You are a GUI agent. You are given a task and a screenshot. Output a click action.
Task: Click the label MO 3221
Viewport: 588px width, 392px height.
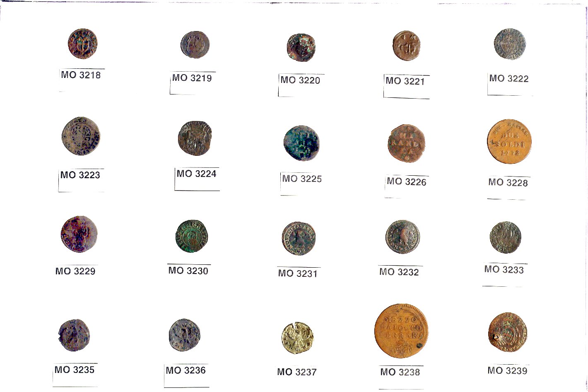click(x=405, y=81)
